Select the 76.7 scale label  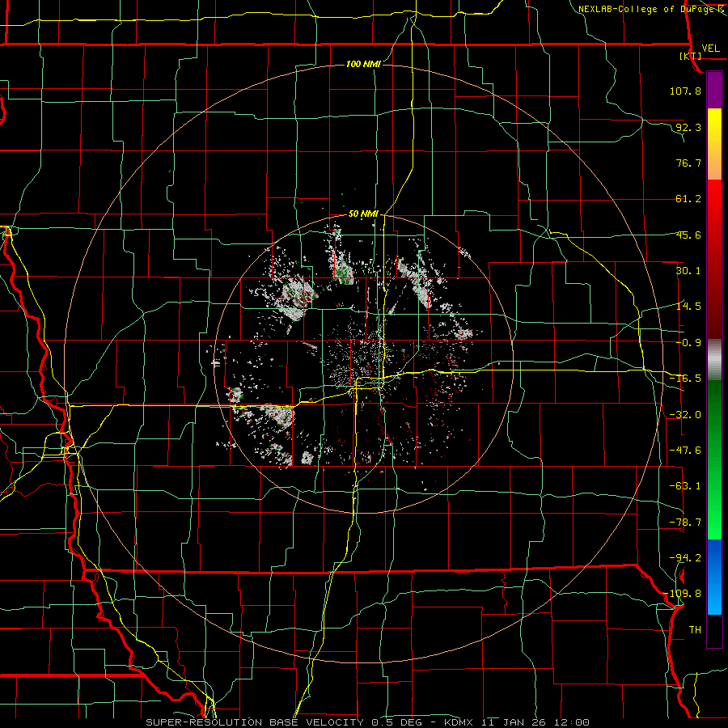pos(688,163)
